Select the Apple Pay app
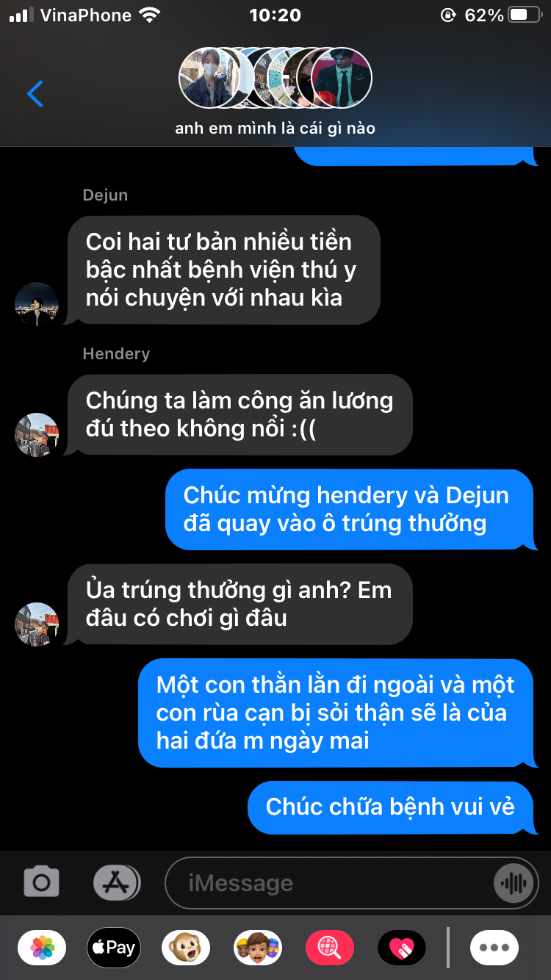The image size is (551, 980). click(x=114, y=948)
